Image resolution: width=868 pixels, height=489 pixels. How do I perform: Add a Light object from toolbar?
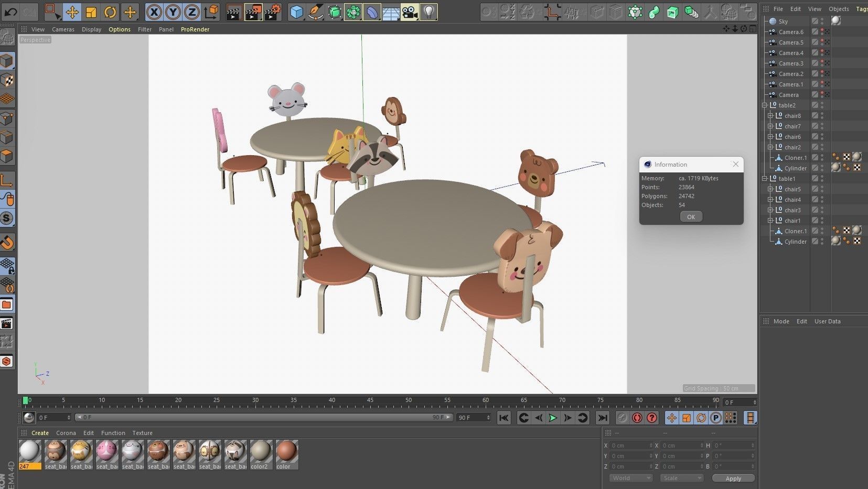[x=429, y=12]
